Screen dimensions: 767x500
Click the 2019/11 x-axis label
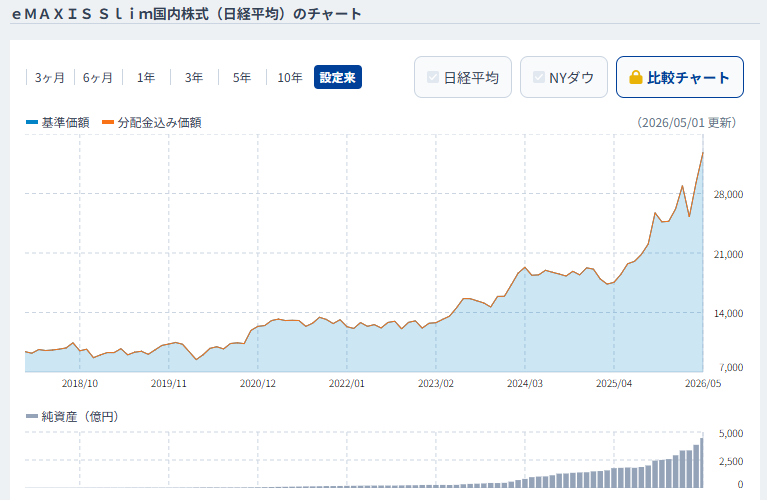pyautogui.click(x=169, y=383)
